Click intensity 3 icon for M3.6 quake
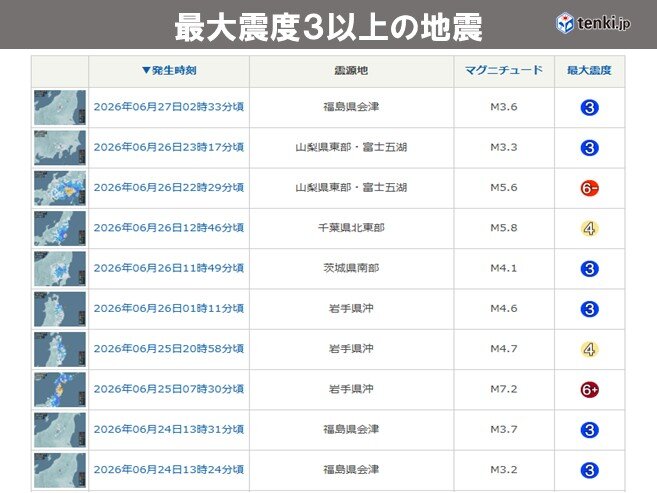 (590, 108)
